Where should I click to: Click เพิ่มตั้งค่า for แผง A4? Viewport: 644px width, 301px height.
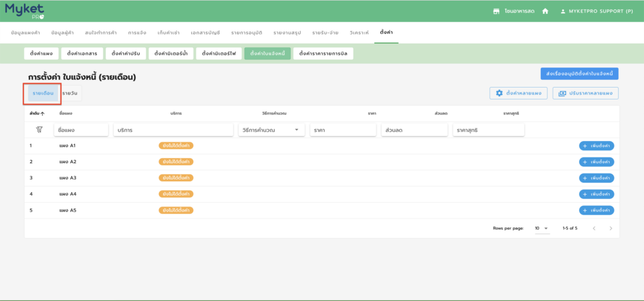[597, 194]
